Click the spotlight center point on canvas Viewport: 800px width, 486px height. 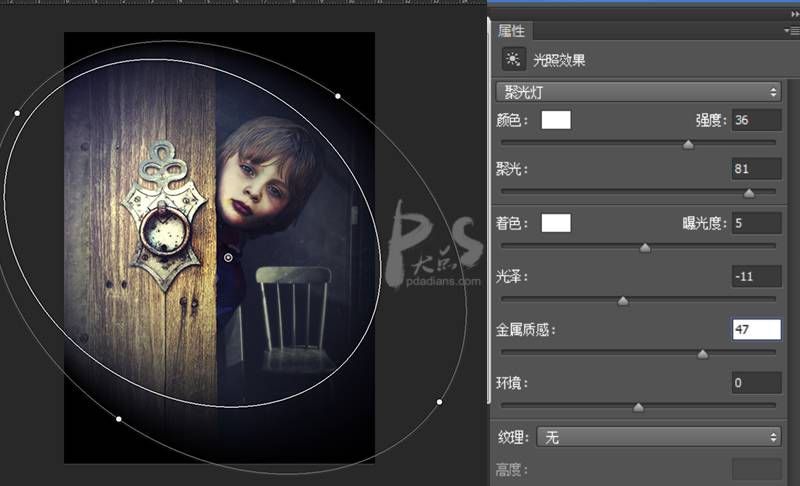pos(228,258)
